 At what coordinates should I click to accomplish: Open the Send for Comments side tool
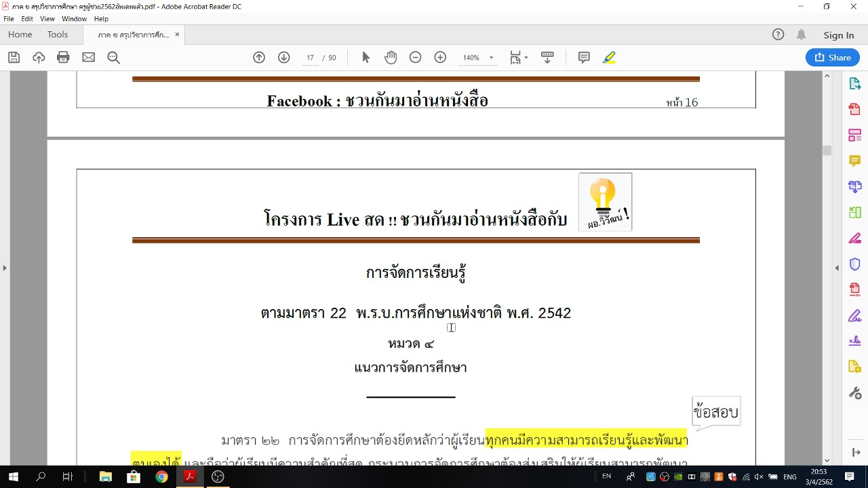pos(854,367)
